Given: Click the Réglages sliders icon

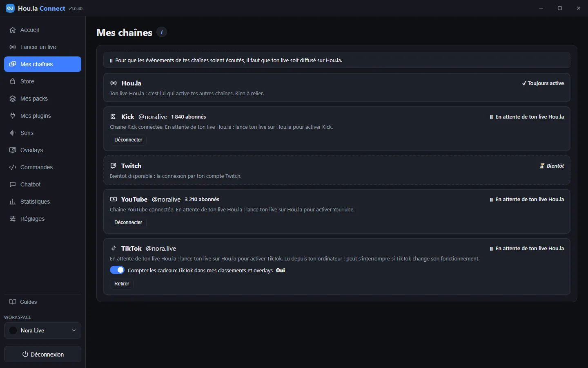Looking at the screenshot, I should [13, 219].
